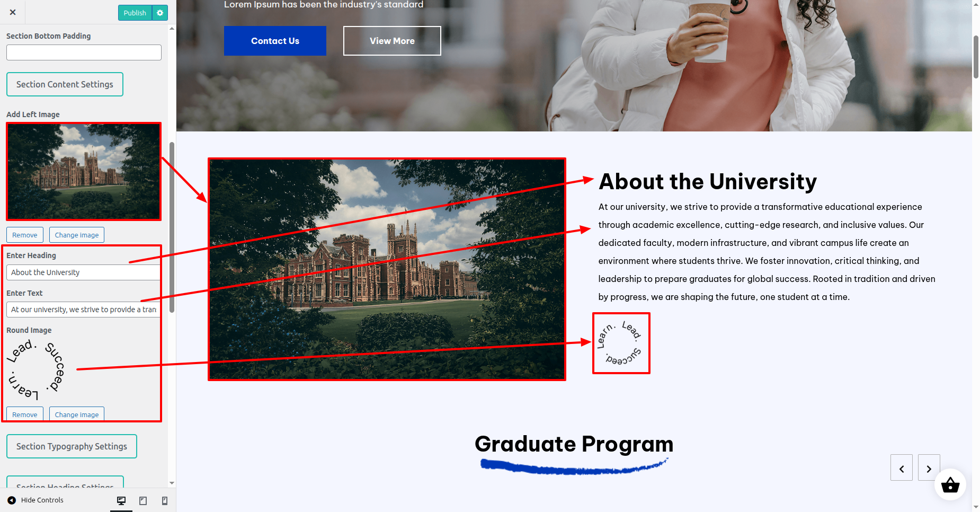This screenshot has width=980, height=512.
Task: Click the Contact Us button
Action: [275, 41]
